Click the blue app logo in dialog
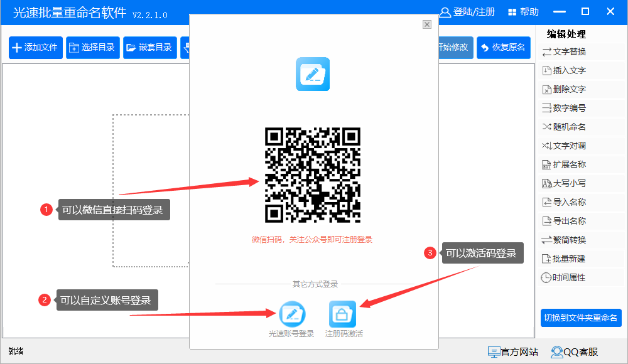This screenshot has height=364, width=628. [313, 74]
